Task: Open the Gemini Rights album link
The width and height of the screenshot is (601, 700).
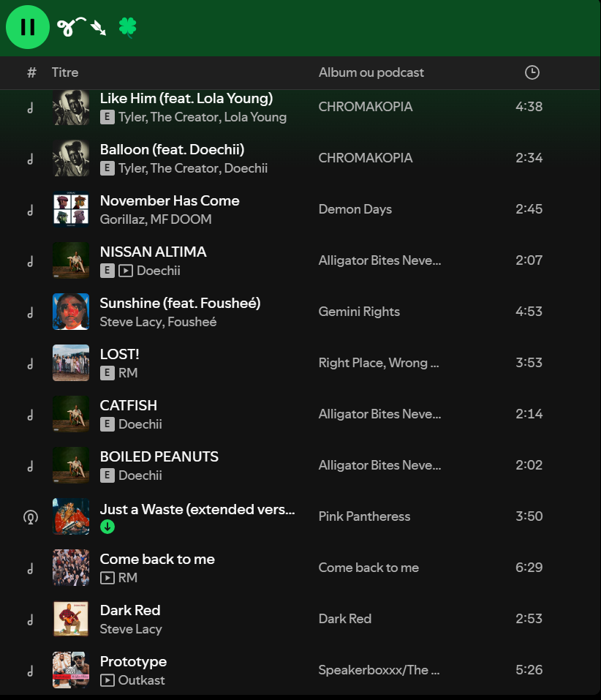Action: [x=359, y=312]
